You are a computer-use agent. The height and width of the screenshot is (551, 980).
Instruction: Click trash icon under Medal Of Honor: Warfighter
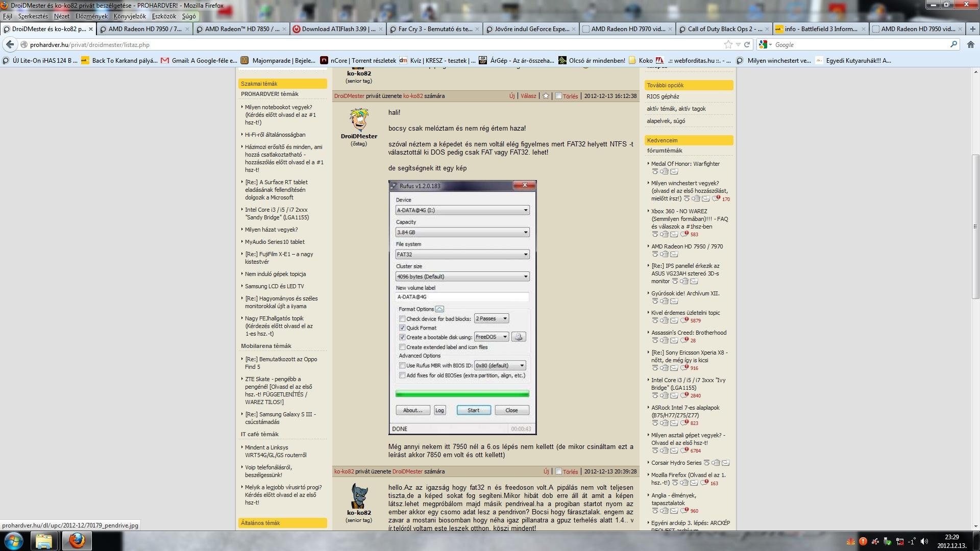pos(664,172)
